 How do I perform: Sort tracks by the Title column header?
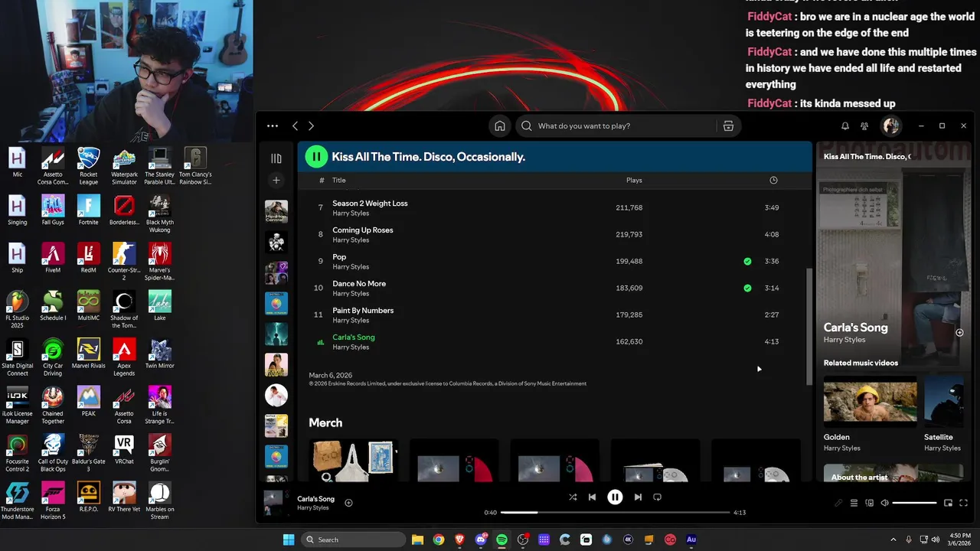(x=339, y=181)
